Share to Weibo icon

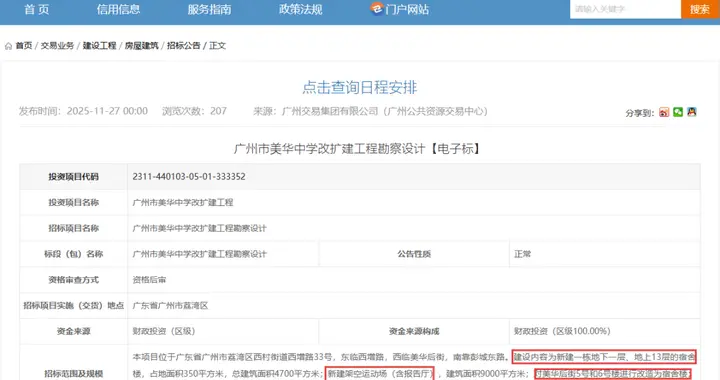click(x=664, y=112)
